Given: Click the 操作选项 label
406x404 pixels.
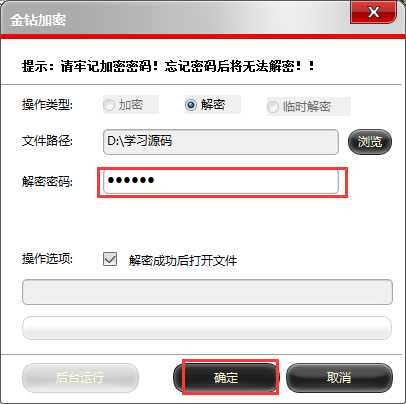Looking at the screenshot, I should pos(47,259).
